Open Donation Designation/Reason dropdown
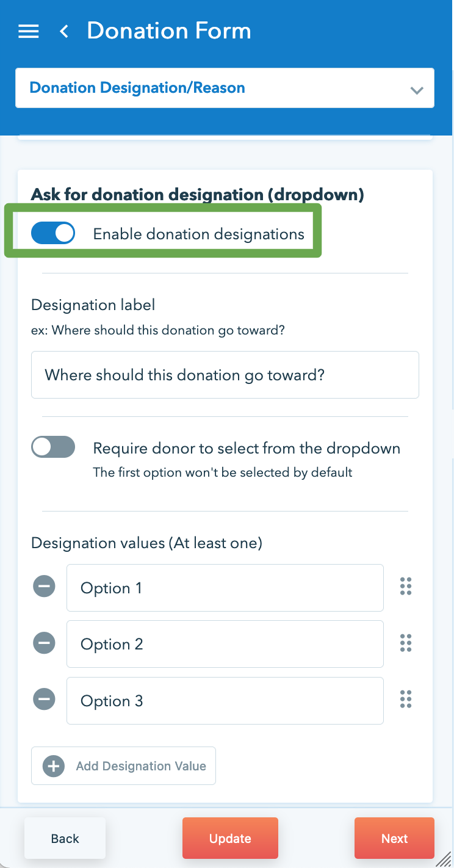This screenshot has height=868, width=454. click(225, 88)
